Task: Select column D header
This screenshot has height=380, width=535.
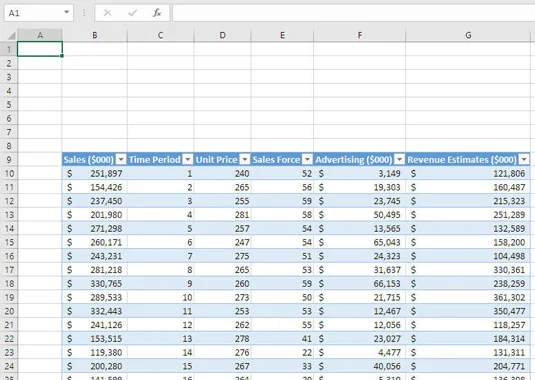Action: pos(222,35)
